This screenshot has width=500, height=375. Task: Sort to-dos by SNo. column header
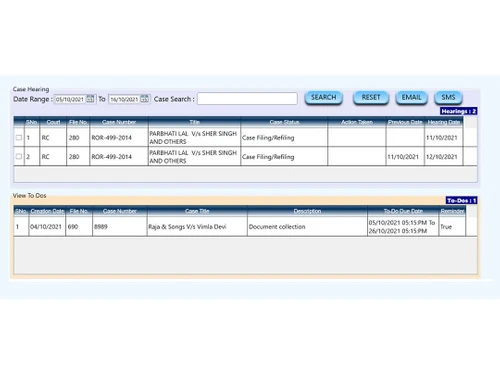point(21,211)
